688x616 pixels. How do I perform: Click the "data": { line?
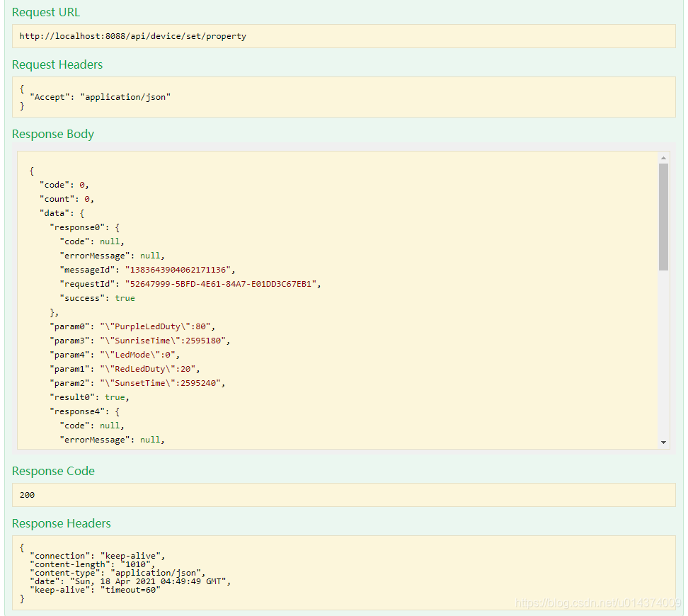(62, 213)
